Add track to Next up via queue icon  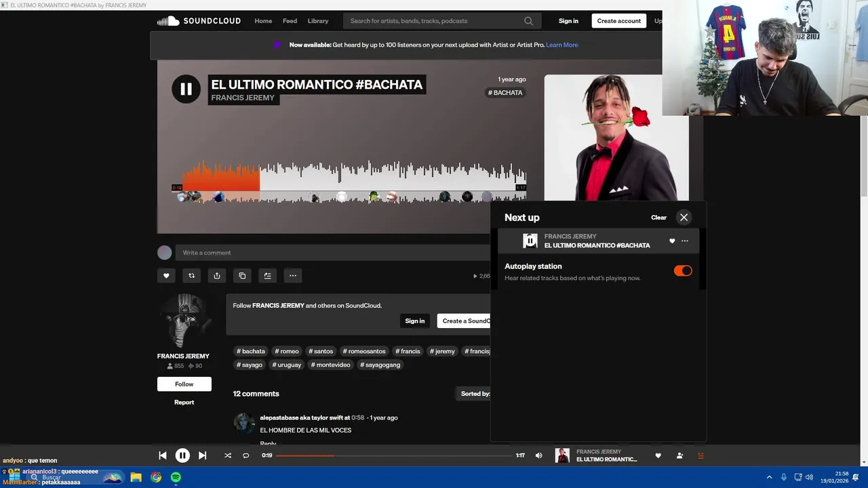(x=267, y=276)
